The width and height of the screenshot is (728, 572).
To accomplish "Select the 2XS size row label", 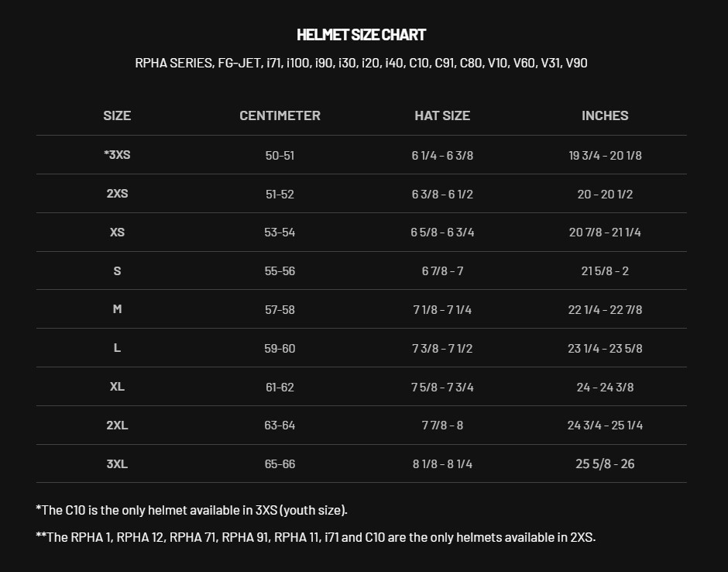I will point(117,194).
